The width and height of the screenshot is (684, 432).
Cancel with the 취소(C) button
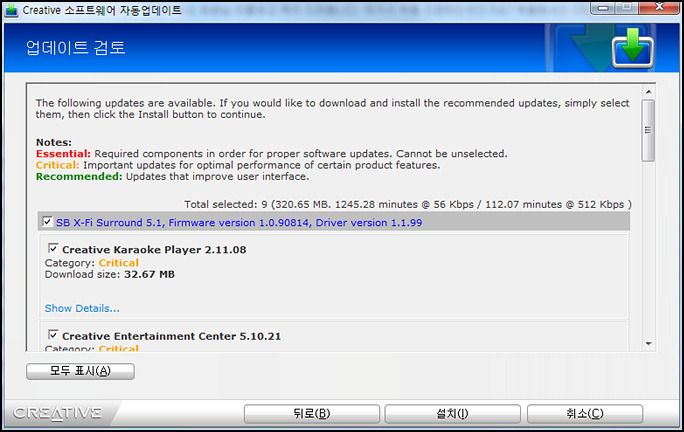[585, 413]
